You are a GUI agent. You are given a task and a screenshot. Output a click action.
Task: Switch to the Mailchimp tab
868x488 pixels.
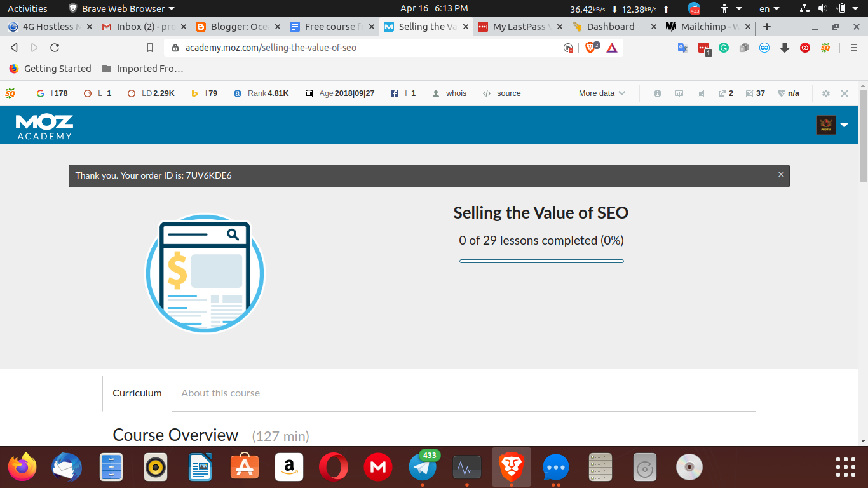click(x=708, y=27)
